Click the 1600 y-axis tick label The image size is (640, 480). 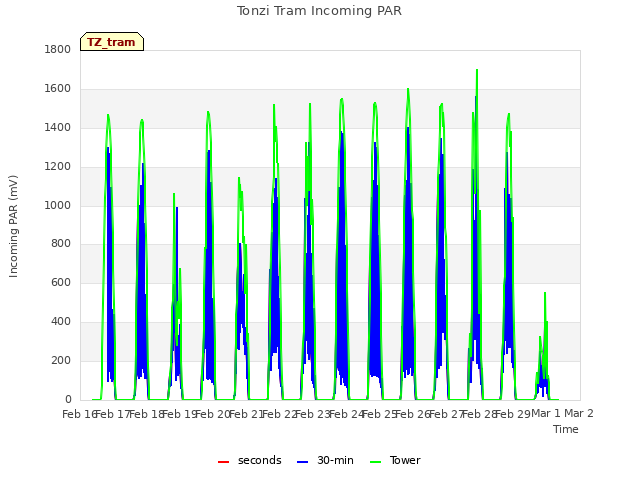pyautogui.click(x=58, y=89)
